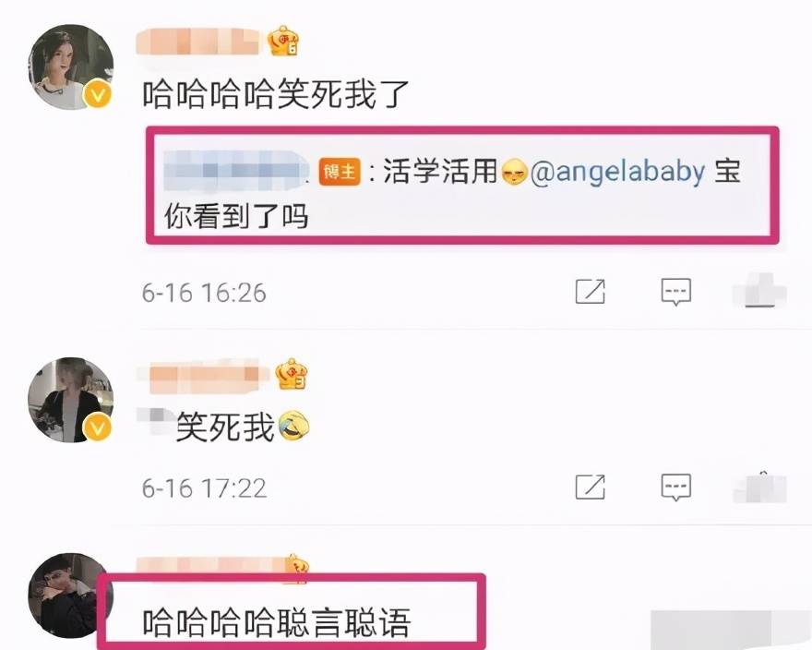The height and width of the screenshot is (650, 812).
Task: Tap repost icon on 17:22 comment
Action: 591,487
